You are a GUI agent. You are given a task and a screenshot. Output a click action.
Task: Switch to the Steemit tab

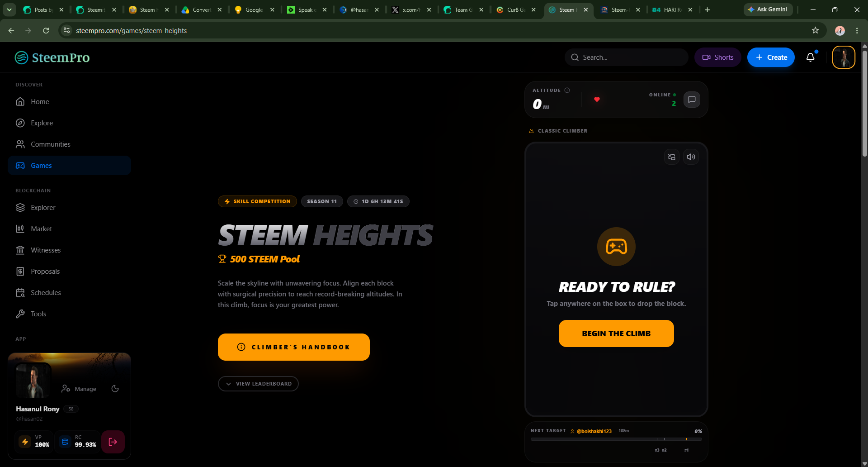(96, 10)
